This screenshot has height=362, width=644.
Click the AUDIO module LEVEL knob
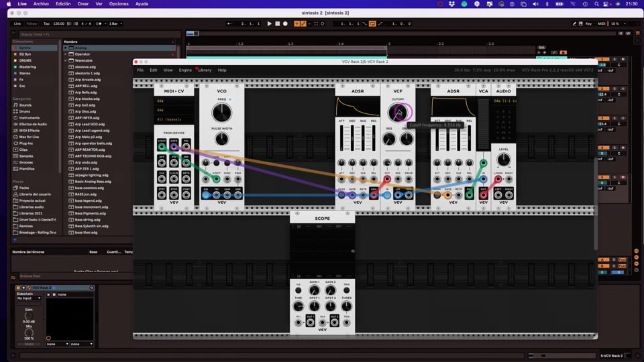pyautogui.click(x=504, y=160)
